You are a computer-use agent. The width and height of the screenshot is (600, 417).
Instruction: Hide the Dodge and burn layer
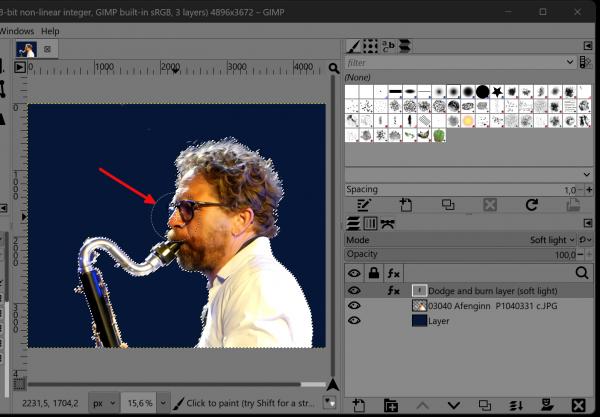click(x=354, y=291)
